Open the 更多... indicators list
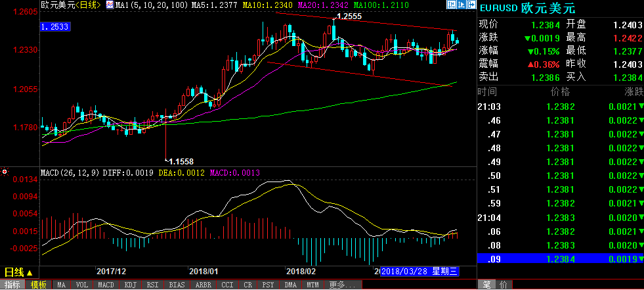The width and height of the screenshot is (644, 290). (343, 285)
